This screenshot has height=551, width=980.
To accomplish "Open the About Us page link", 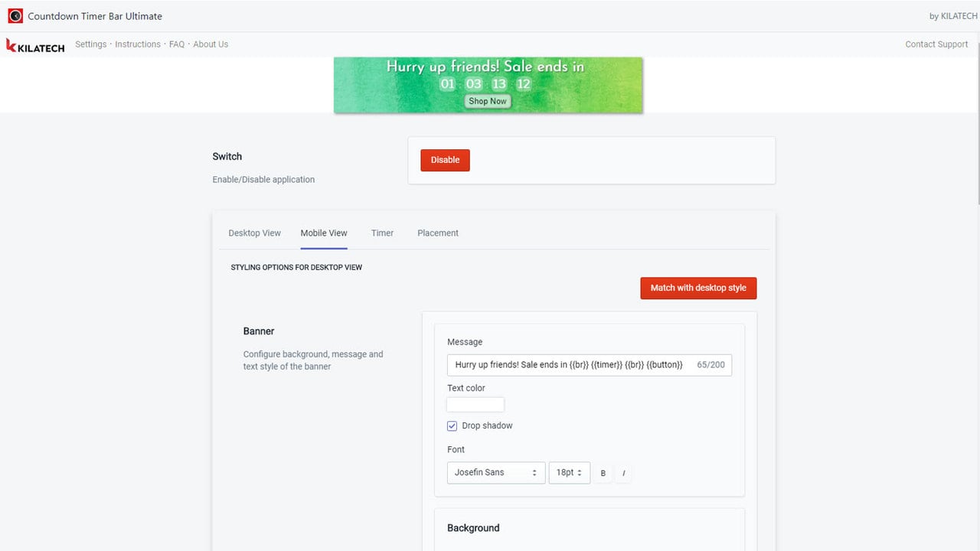I will point(211,44).
